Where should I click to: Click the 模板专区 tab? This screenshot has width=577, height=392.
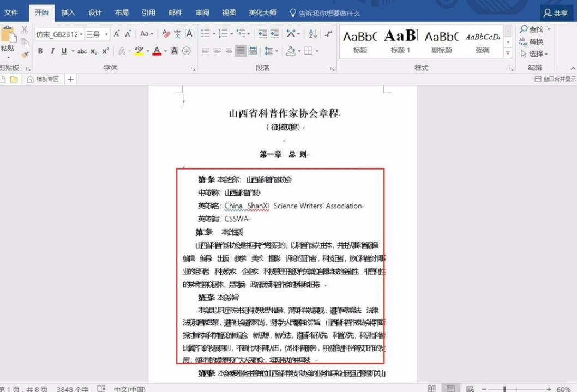(x=43, y=79)
